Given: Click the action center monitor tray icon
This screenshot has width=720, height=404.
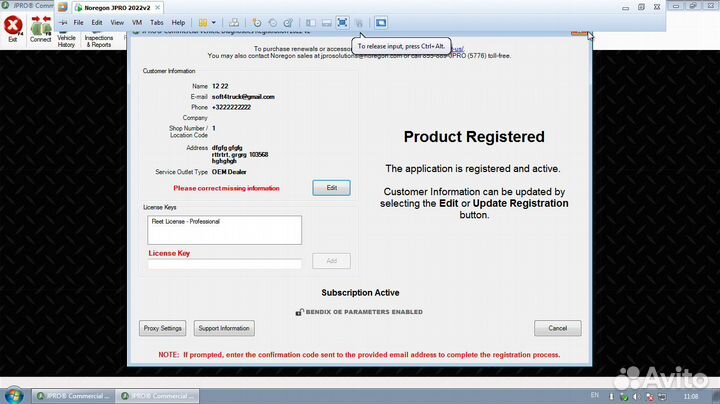Looking at the screenshot, I should pos(662,396).
